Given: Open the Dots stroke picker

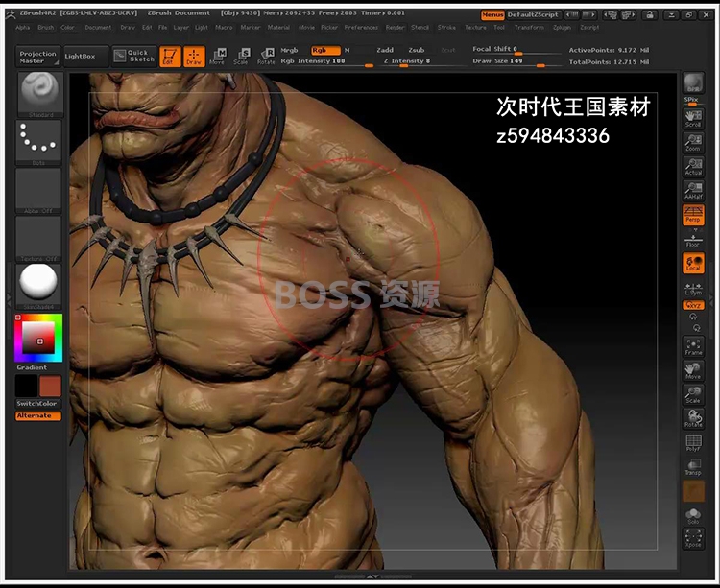Looking at the screenshot, I should pos(38,143).
